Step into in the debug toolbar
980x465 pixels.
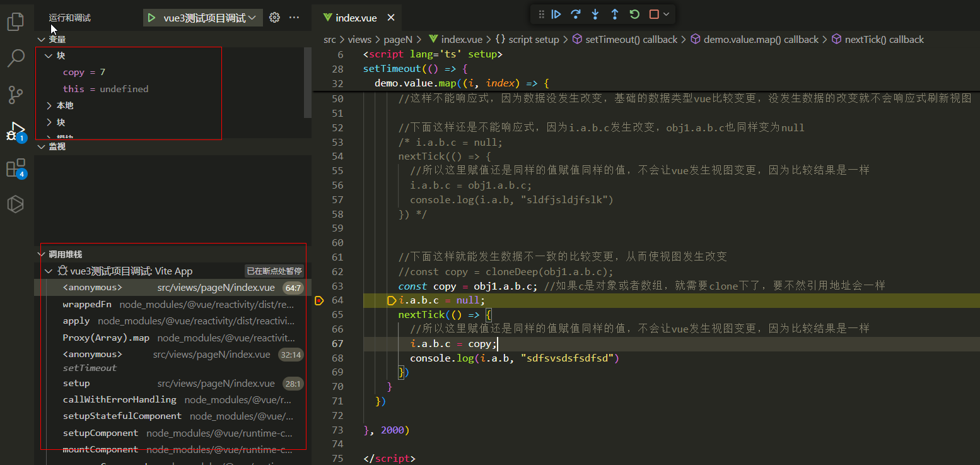[x=595, y=14]
